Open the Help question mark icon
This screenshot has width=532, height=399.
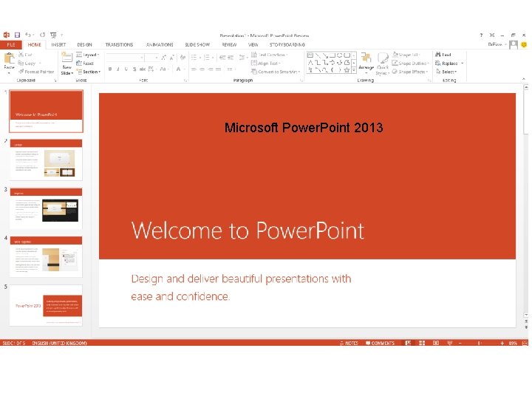point(481,35)
